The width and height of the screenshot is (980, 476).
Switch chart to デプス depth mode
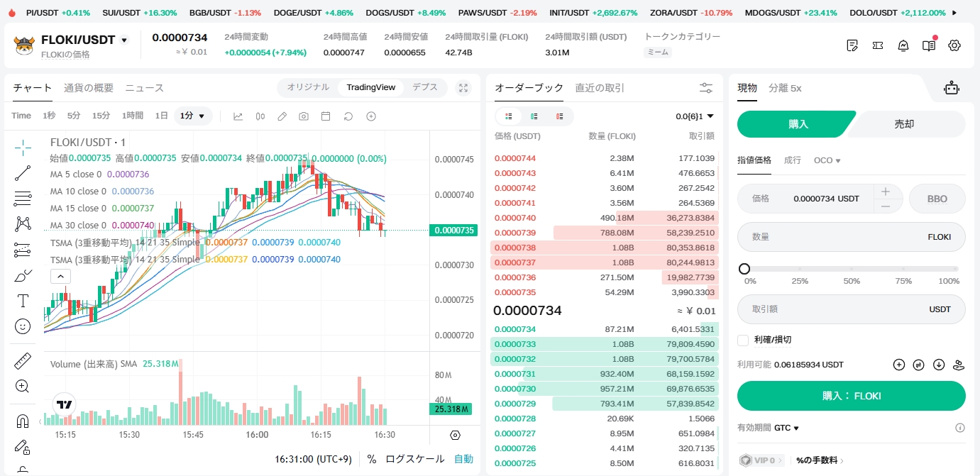(425, 87)
